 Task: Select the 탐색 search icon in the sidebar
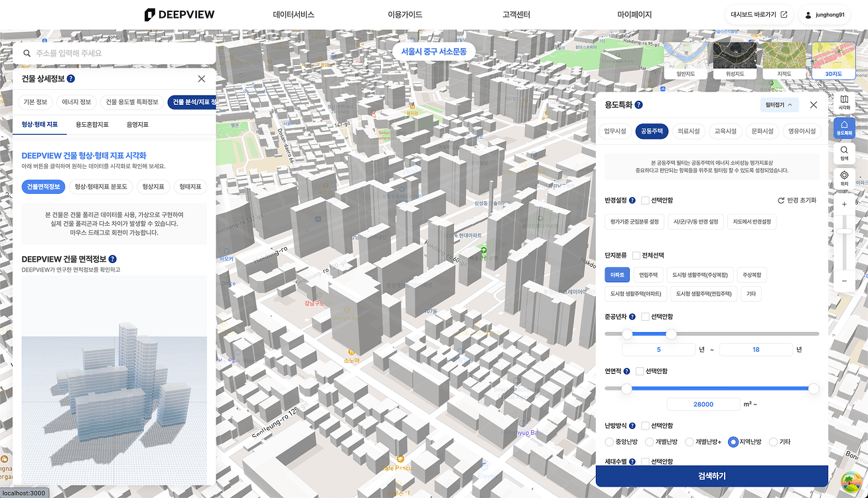pyautogui.click(x=844, y=153)
